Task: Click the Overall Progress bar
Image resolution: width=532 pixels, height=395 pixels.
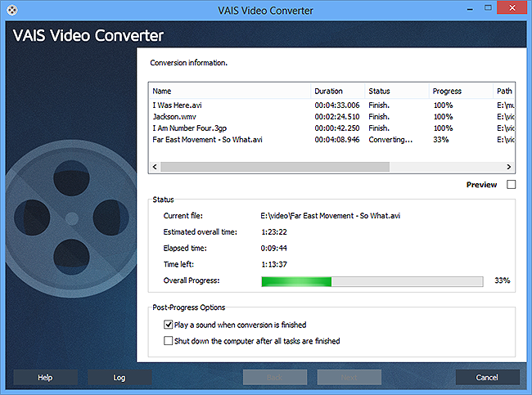Action: tap(372, 281)
